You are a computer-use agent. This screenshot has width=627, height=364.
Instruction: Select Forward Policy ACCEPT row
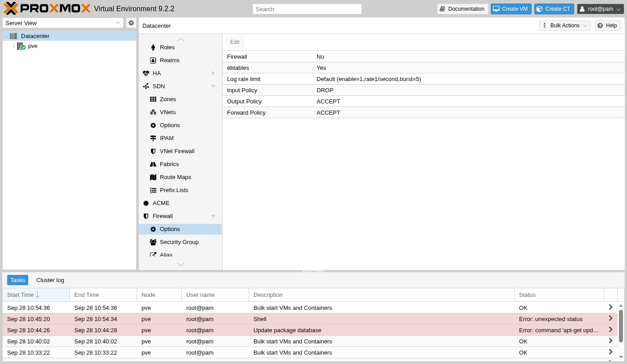pyautogui.click(x=423, y=112)
